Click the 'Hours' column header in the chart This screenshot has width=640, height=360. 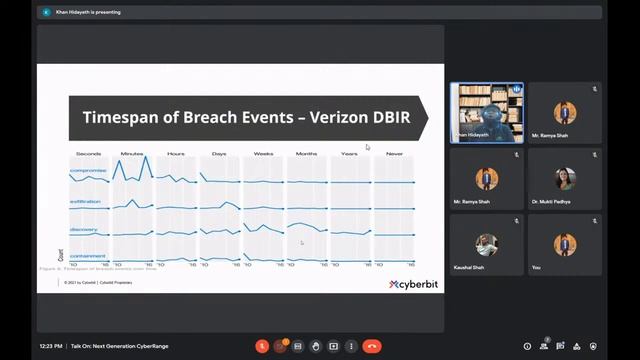tap(176, 154)
